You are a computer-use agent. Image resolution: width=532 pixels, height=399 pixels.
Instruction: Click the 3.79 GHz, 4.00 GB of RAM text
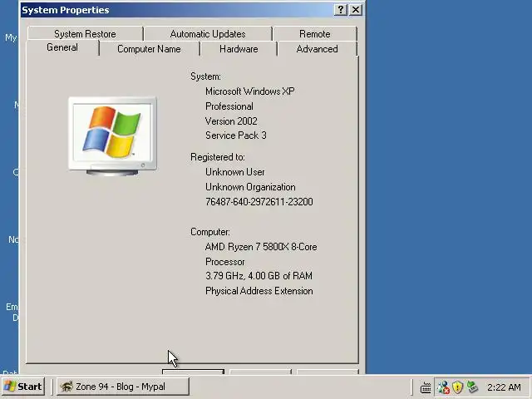click(259, 275)
